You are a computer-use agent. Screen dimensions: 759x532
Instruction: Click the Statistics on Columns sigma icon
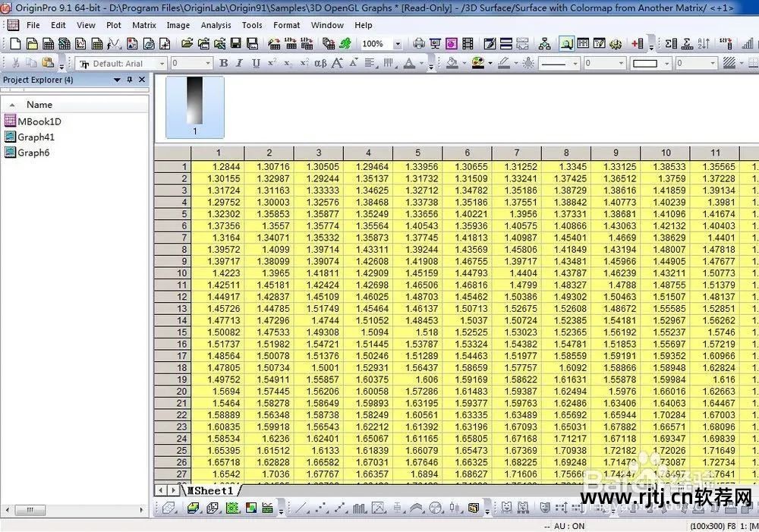point(671,44)
